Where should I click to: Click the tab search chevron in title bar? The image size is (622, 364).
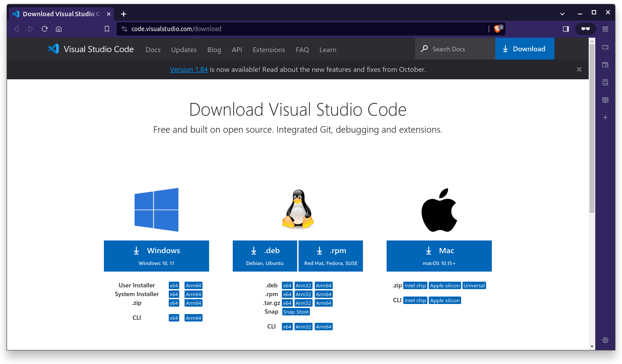[562, 14]
